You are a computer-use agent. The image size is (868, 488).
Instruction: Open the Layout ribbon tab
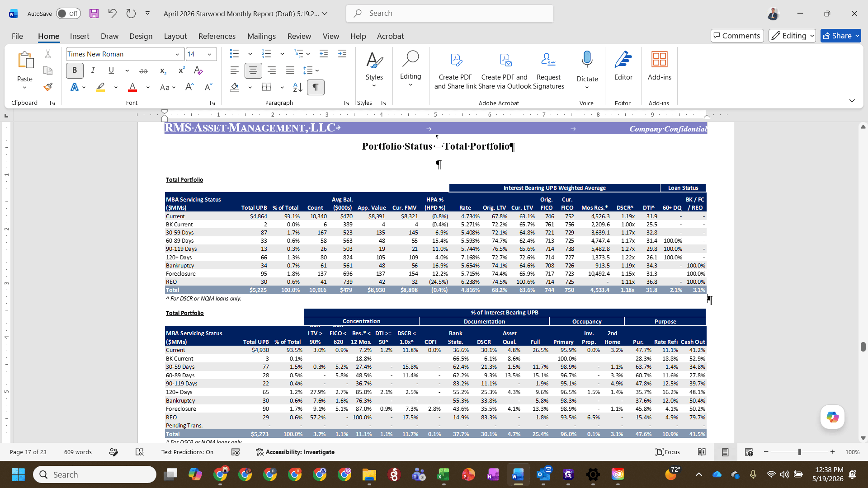pyautogui.click(x=175, y=36)
